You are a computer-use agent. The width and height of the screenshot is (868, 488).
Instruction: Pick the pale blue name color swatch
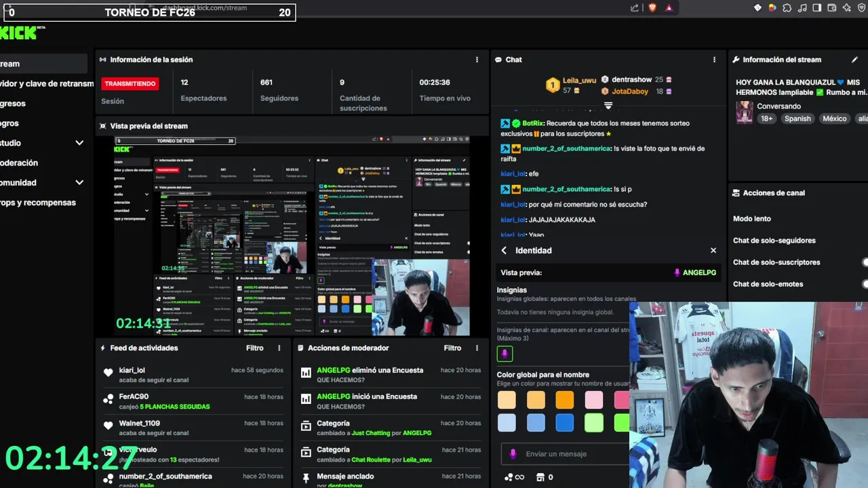(x=507, y=423)
